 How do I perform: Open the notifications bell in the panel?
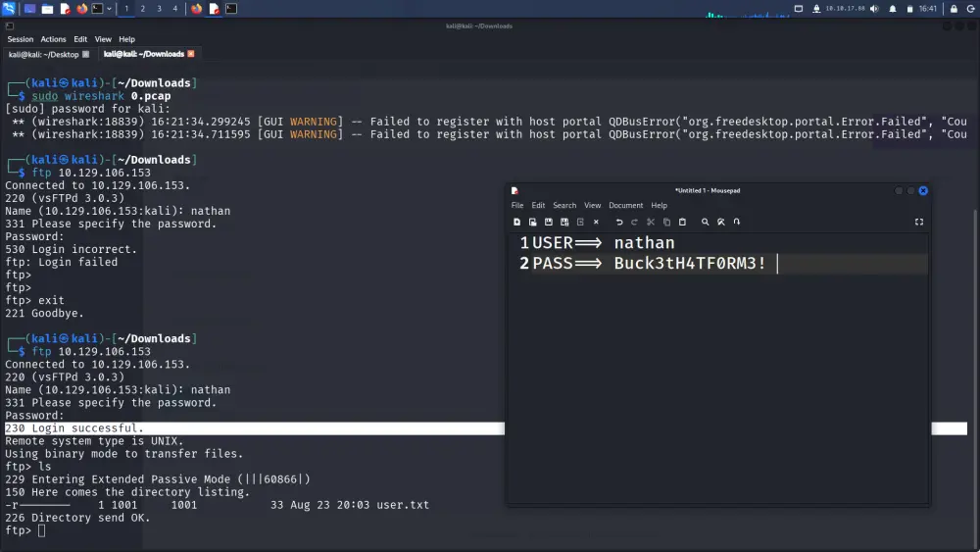(893, 9)
